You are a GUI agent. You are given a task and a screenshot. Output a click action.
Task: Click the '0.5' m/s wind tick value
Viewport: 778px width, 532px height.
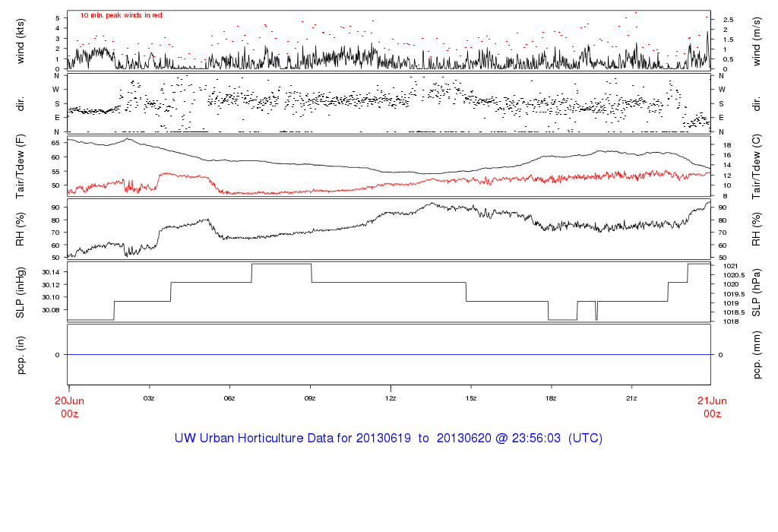(729, 59)
